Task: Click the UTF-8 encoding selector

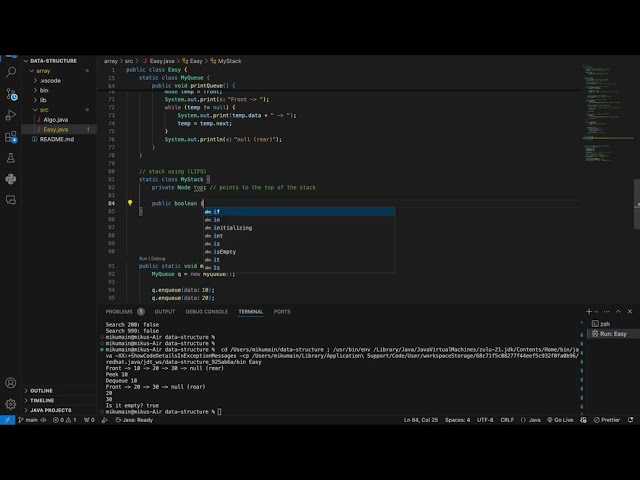Action: coord(485,420)
